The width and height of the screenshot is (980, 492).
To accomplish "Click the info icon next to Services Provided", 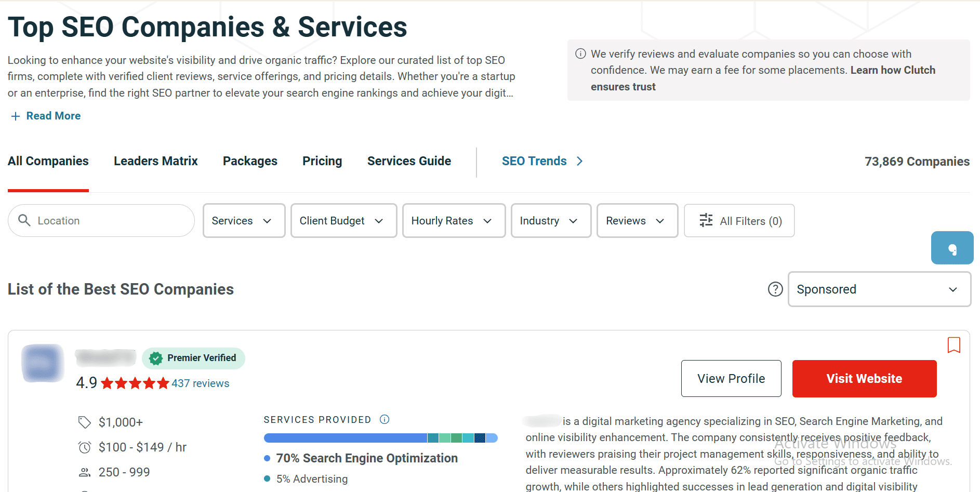I will [x=385, y=419].
